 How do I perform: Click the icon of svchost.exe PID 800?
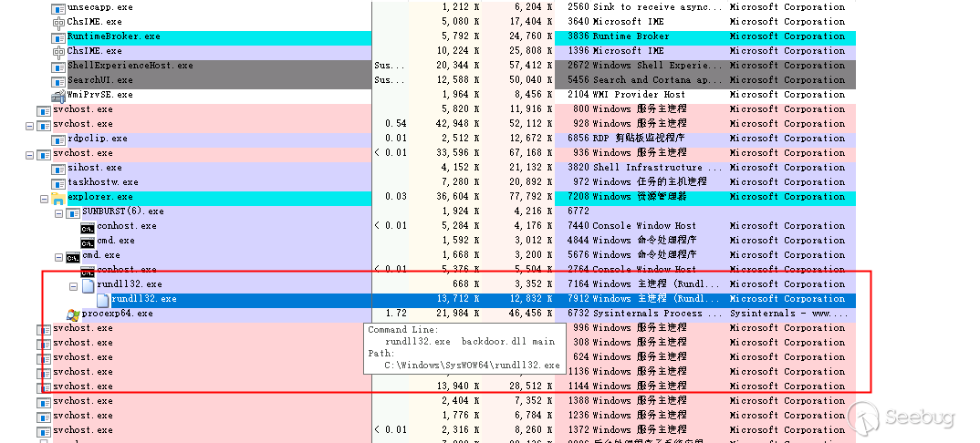tap(44, 110)
